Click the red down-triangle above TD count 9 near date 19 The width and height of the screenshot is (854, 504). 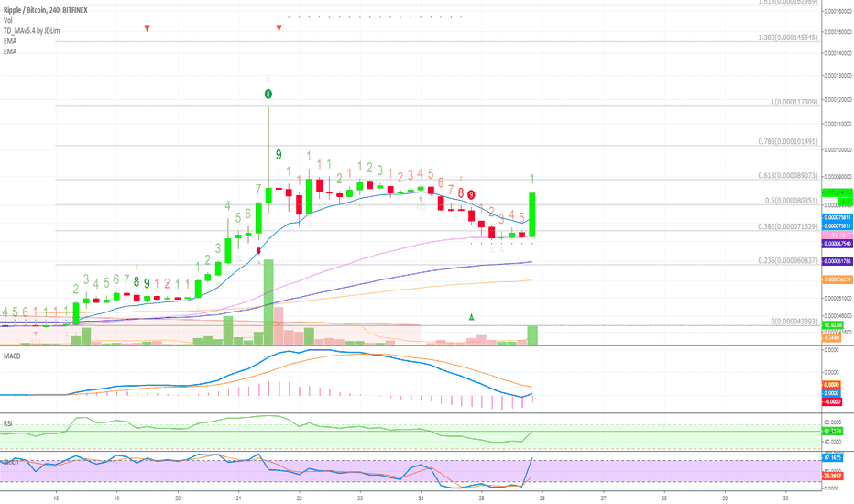(x=147, y=28)
